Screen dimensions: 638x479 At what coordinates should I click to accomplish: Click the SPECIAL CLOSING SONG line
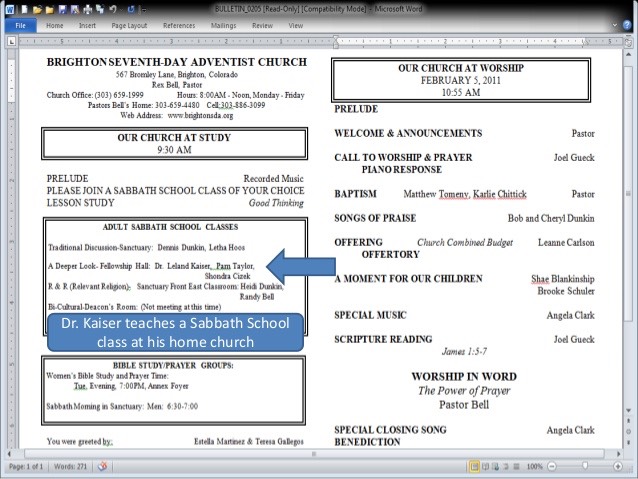(390, 430)
